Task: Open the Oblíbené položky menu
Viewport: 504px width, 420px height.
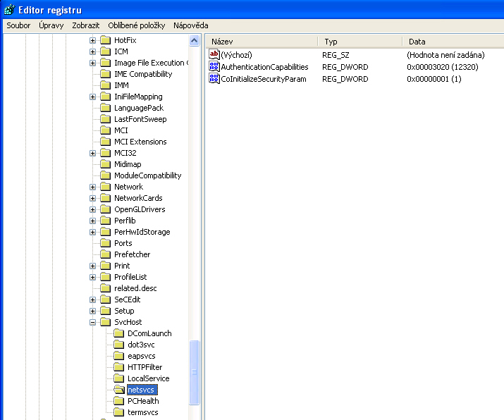Action: tap(136, 25)
